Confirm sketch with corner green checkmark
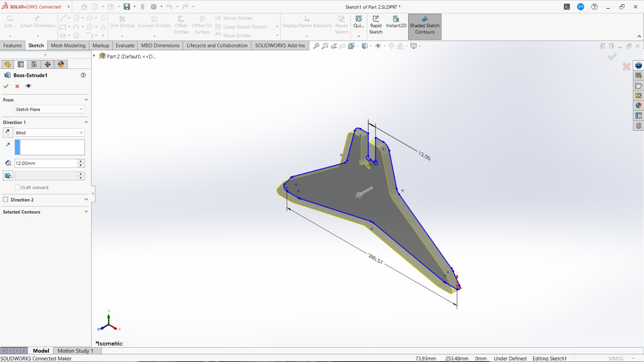The width and height of the screenshot is (644, 362). click(x=612, y=57)
